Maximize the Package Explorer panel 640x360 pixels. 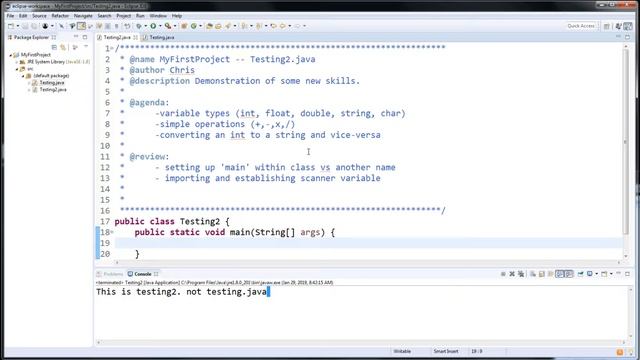[x=85, y=37]
